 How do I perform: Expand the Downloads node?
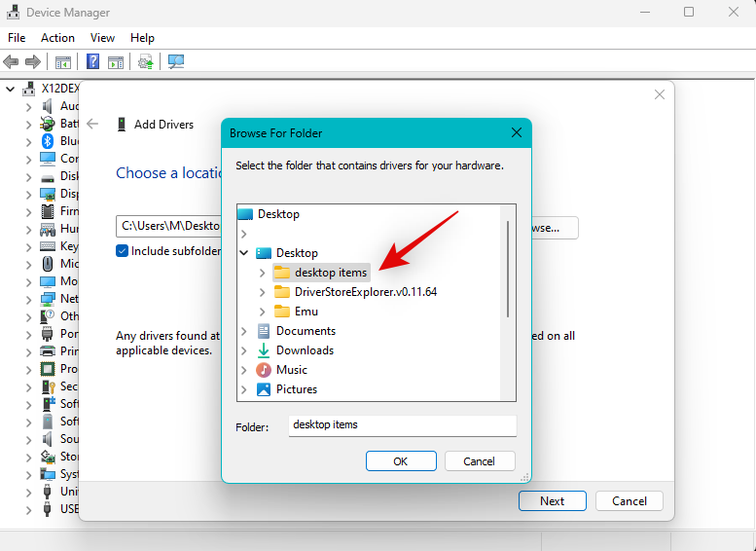(x=244, y=350)
